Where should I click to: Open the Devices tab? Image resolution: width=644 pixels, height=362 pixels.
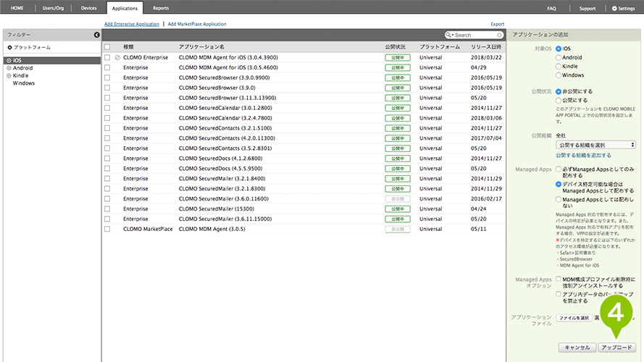point(88,8)
